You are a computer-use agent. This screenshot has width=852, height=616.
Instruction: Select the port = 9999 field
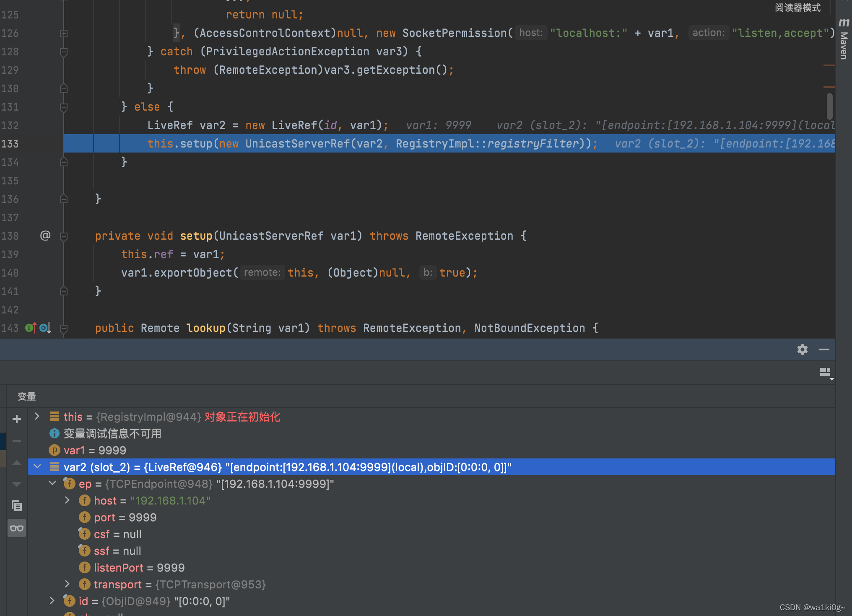[x=431, y=517]
